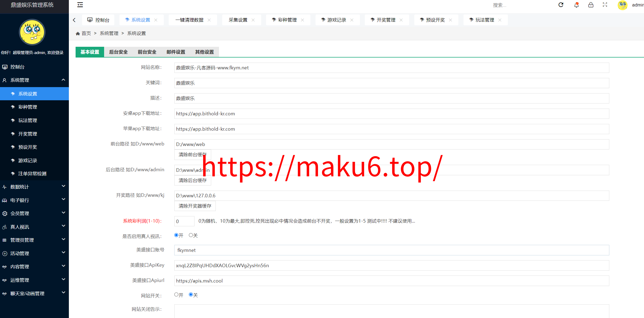
Task: Click the 系统彩利润 value field
Action: (x=184, y=221)
